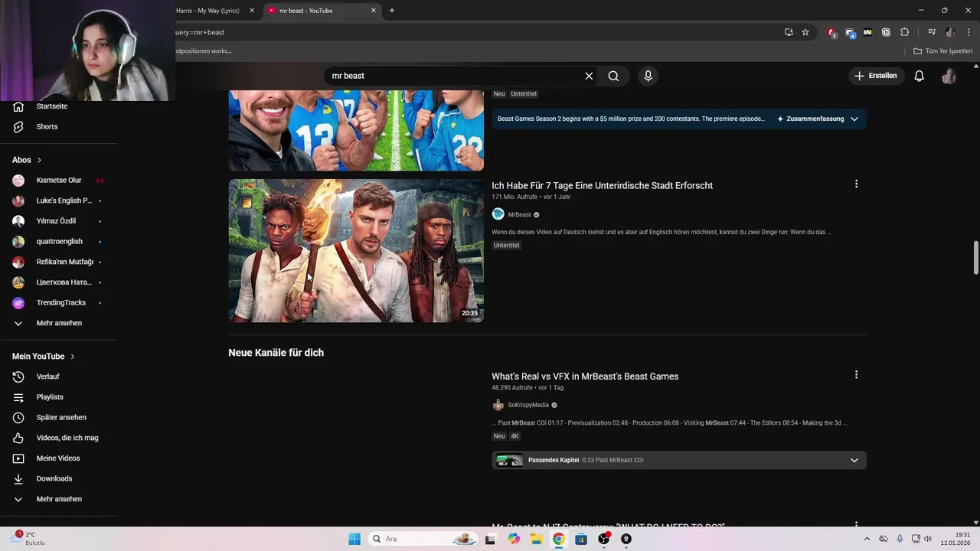Expand Mehr ansehen under Downloads
Screen dimensions: 980x551
59,499
